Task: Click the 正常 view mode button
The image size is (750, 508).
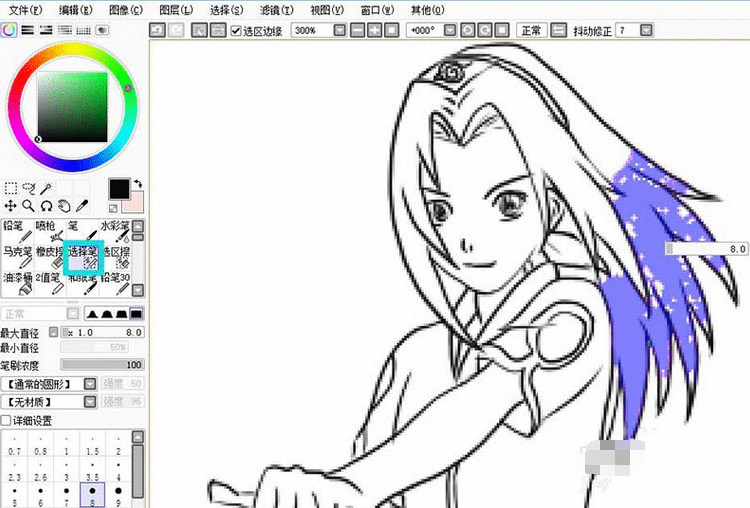Action: (x=530, y=31)
